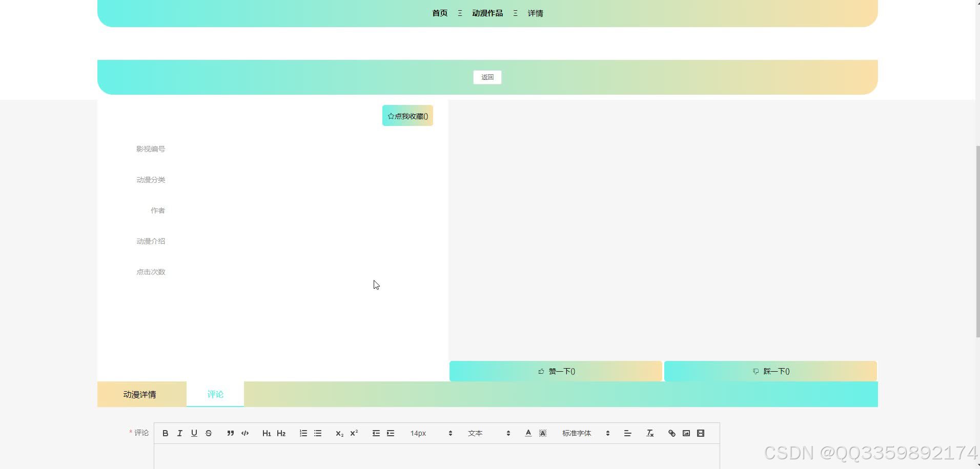
Task: Insert a code block in the editor
Action: point(245,433)
